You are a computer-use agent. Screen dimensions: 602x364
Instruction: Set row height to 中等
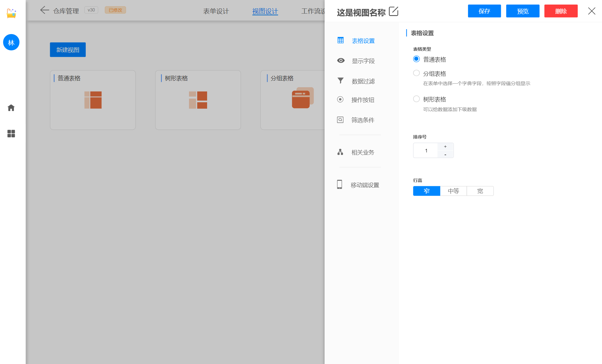click(x=453, y=191)
